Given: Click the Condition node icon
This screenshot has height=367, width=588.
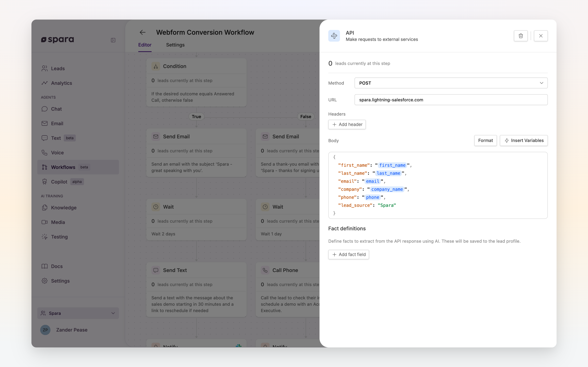Looking at the screenshot, I should [156, 66].
